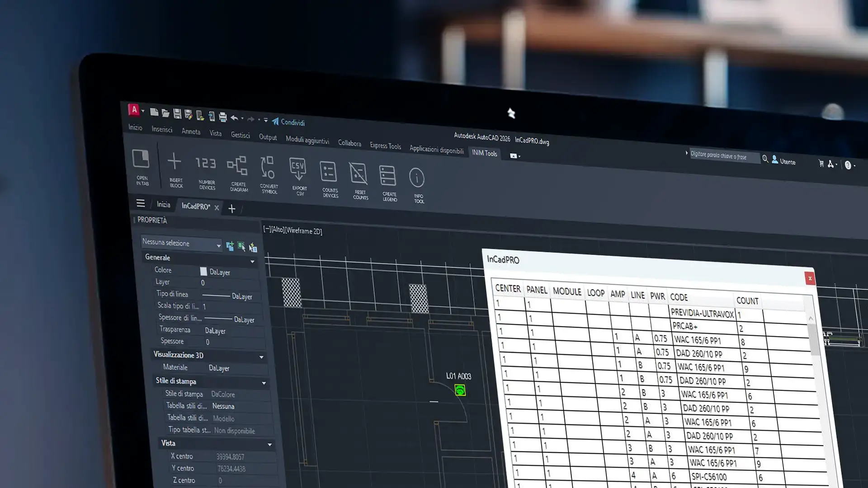This screenshot has height=488, width=868.
Task: Open the help question mark icon
Action: tap(848, 165)
